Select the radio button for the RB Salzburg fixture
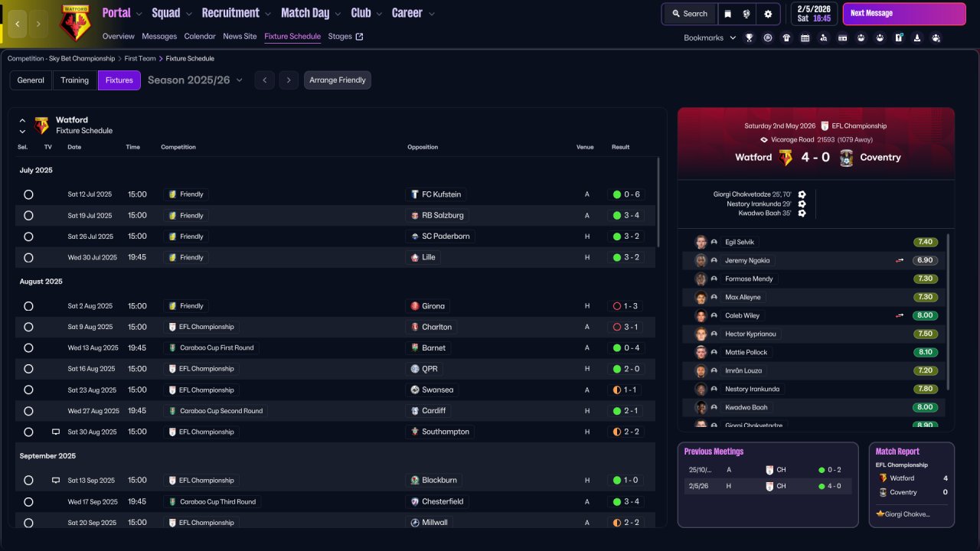 coord(28,216)
